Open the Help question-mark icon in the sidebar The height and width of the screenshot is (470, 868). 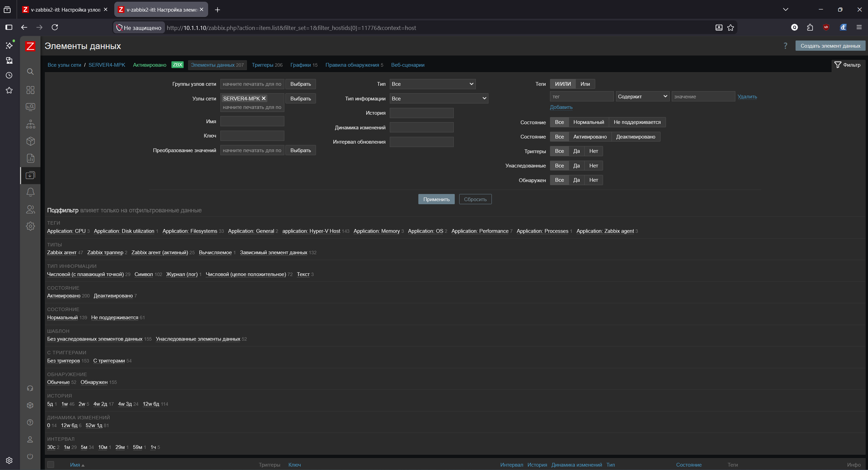pyautogui.click(x=30, y=422)
